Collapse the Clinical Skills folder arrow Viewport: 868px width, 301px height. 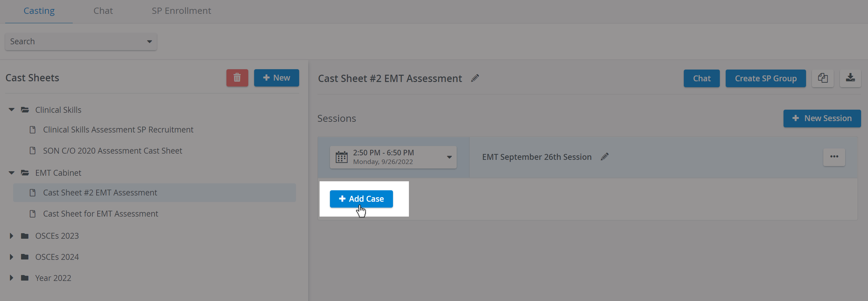[x=11, y=110]
